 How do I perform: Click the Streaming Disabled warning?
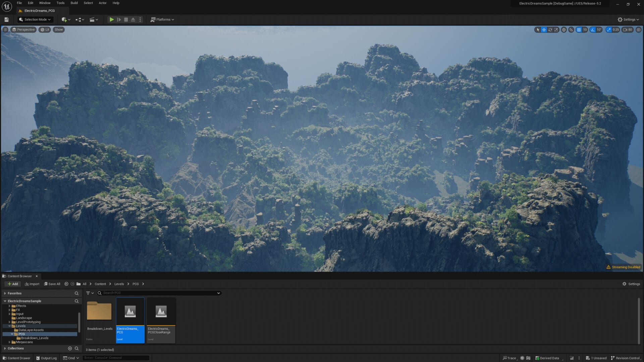pyautogui.click(x=624, y=267)
